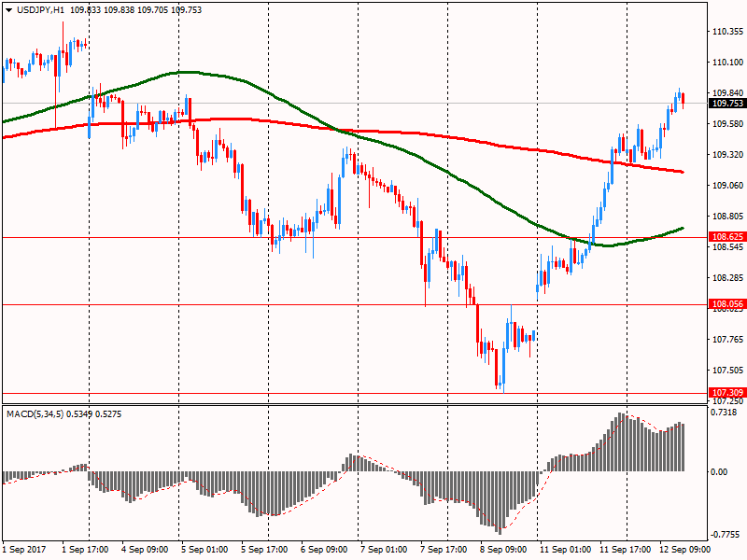The height and width of the screenshot is (560, 747).
Task: Select the 108.805 price scale label
Action: (x=727, y=217)
